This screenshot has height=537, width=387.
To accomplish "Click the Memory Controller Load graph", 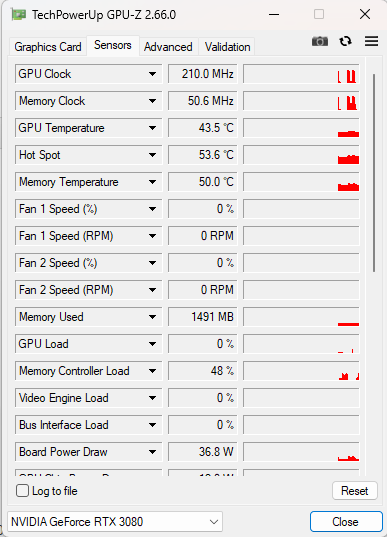I will 301,371.
